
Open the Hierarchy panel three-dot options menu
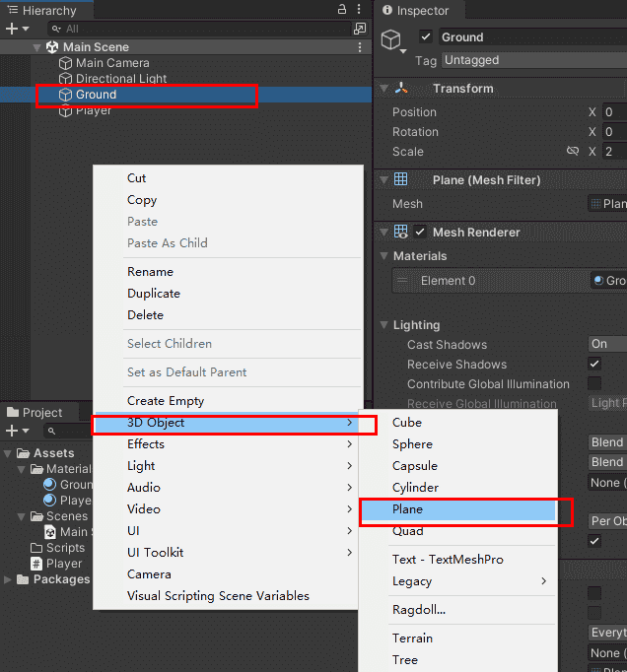point(360,10)
